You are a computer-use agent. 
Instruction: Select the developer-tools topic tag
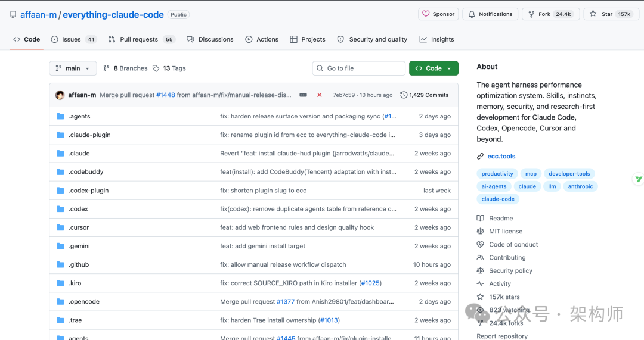pos(569,173)
